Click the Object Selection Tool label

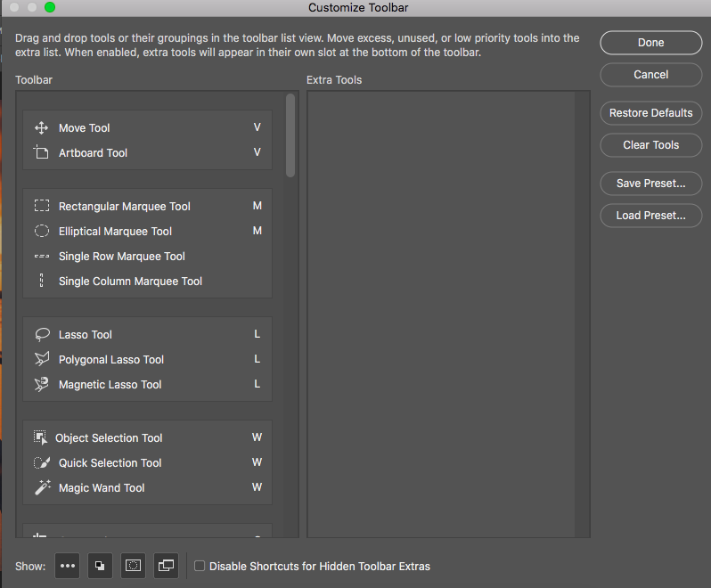[109, 438]
